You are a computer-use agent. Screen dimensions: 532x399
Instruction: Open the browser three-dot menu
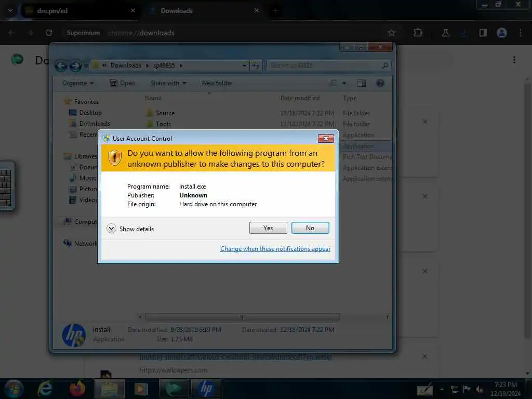pyautogui.click(x=521, y=33)
